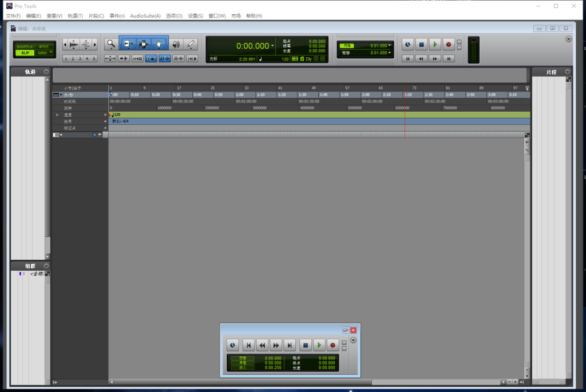Open the 窗口(W) menu
This screenshot has height=392, width=586.
click(217, 15)
